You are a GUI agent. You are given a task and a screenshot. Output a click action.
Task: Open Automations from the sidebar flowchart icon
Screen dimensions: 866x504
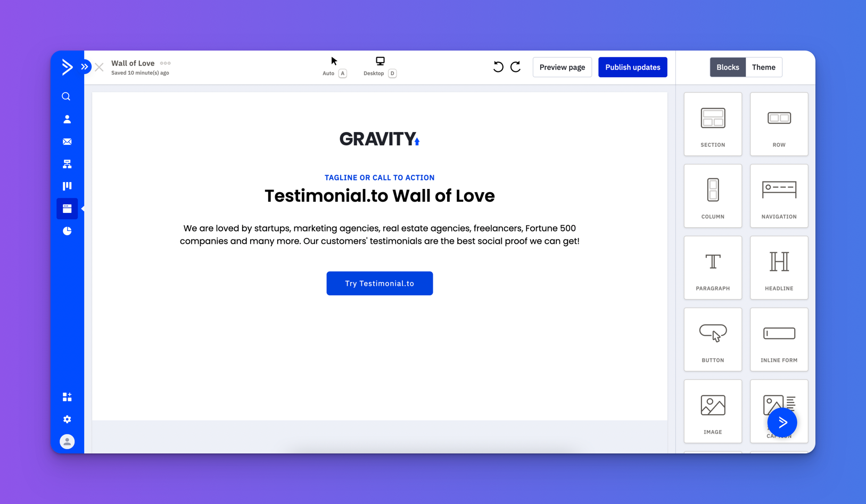tap(67, 164)
